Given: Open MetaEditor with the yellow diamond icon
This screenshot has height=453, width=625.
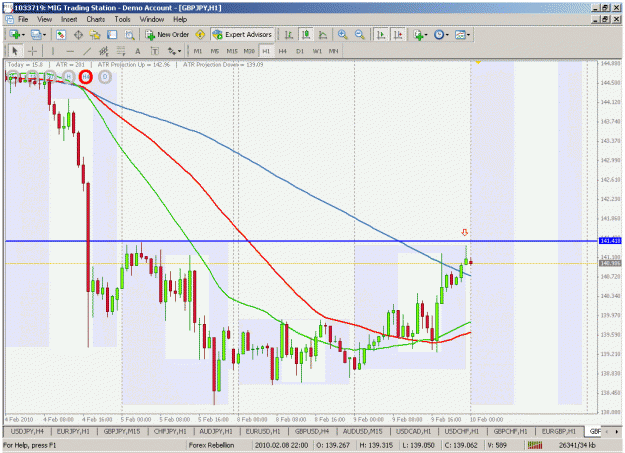Looking at the screenshot, I should pos(200,35).
